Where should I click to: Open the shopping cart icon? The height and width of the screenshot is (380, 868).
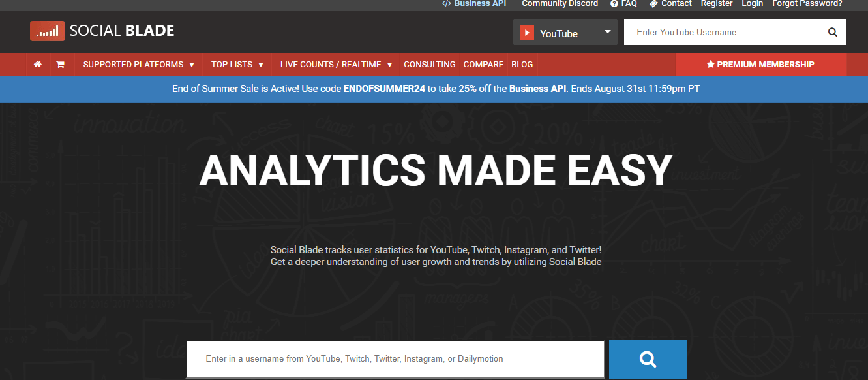(x=60, y=65)
